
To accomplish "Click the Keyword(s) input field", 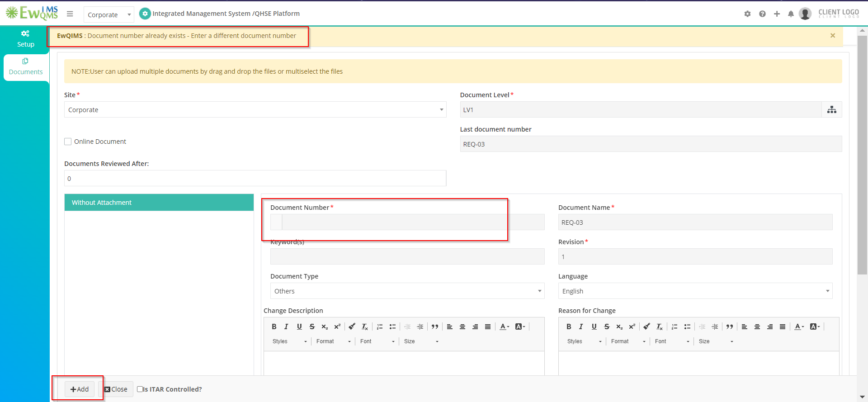I will point(407,256).
